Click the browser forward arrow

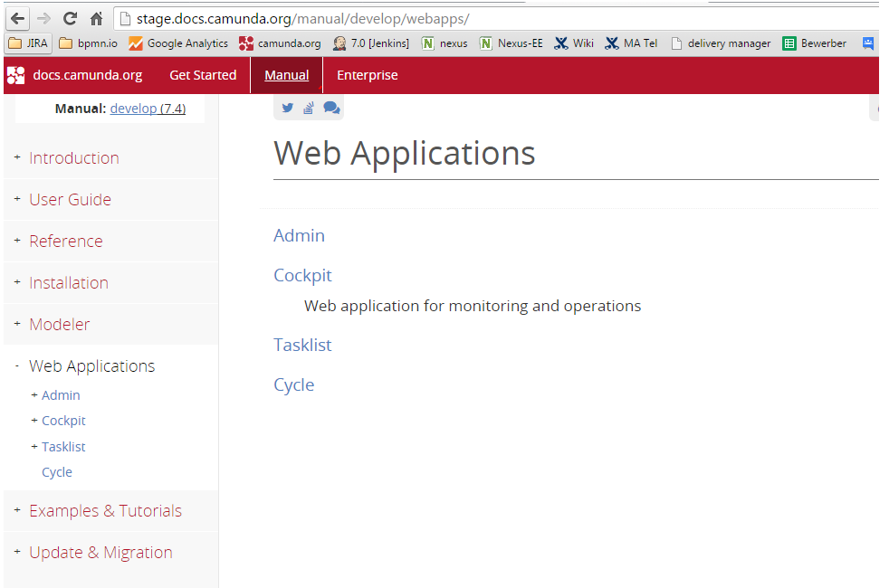point(43,19)
